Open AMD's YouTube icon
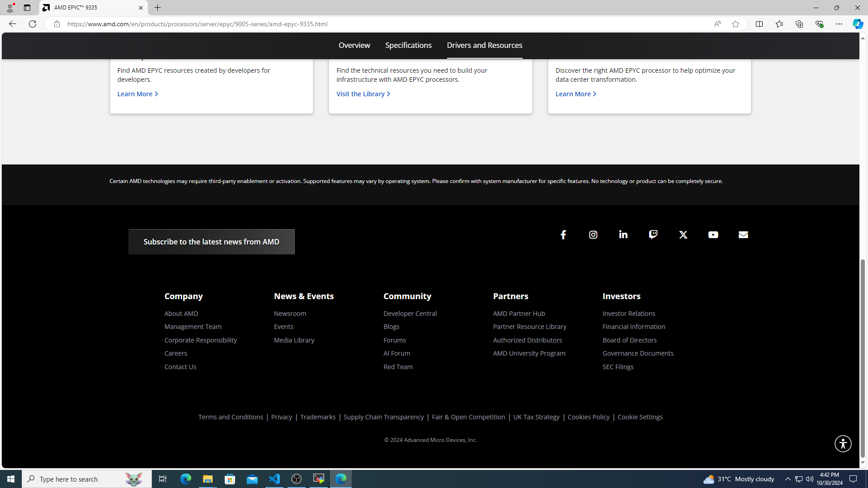The height and width of the screenshot is (488, 868). pyautogui.click(x=713, y=235)
